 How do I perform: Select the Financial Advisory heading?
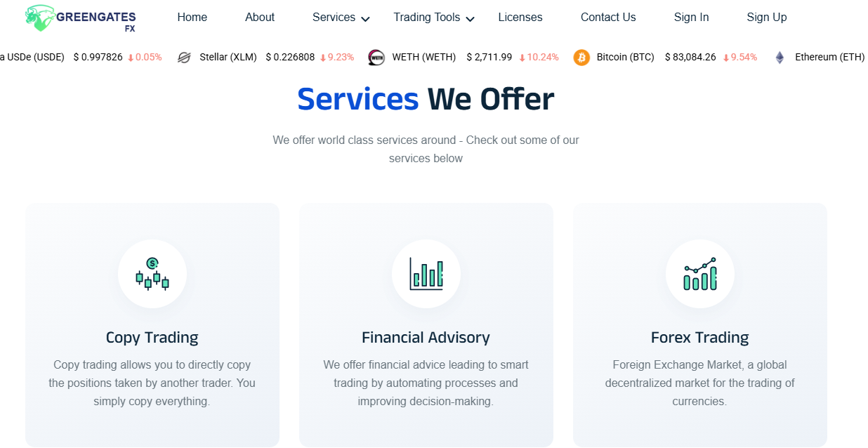[426, 338]
